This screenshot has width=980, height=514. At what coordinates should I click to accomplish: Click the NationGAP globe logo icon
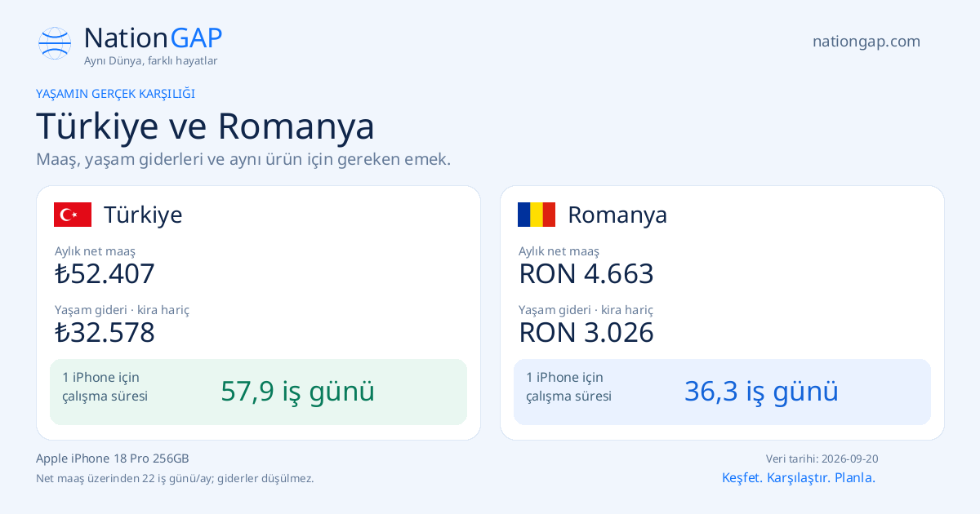[x=55, y=43]
